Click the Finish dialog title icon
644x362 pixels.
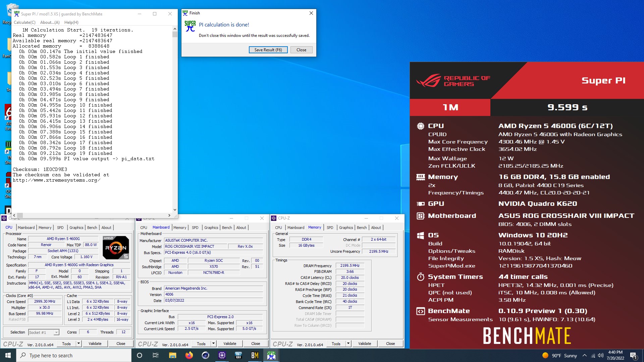[x=185, y=13]
